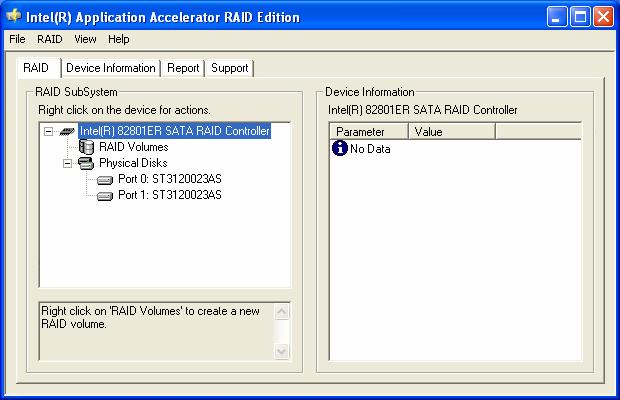Image resolution: width=620 pixels, height=400 pixels.
Task: Click the No Data info icon
Action: [339, 149]
